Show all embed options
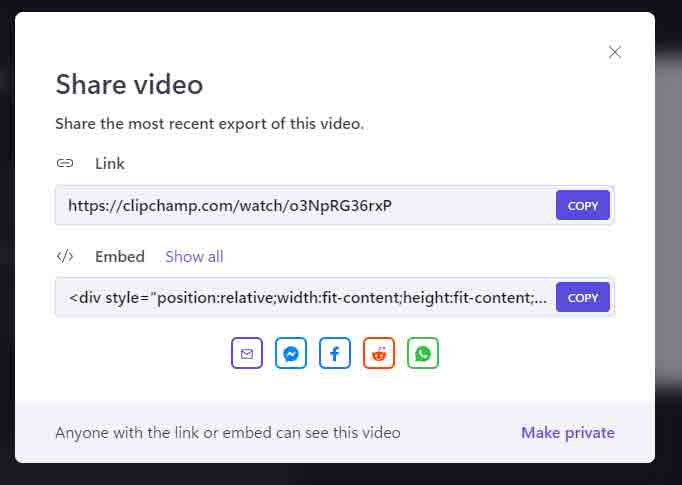Screen dimensions: 682x485 pyautogui.click(x=194, y=257)
